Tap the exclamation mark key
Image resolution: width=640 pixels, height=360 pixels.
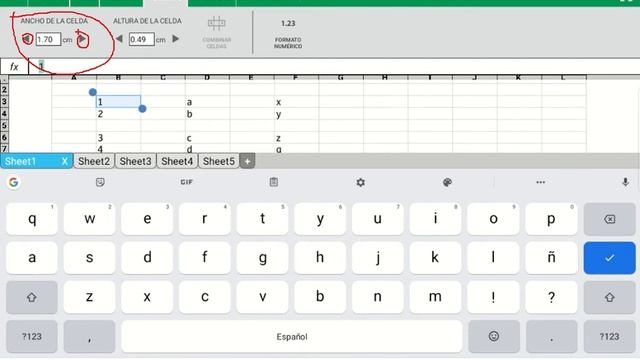[x=494, y=297]
